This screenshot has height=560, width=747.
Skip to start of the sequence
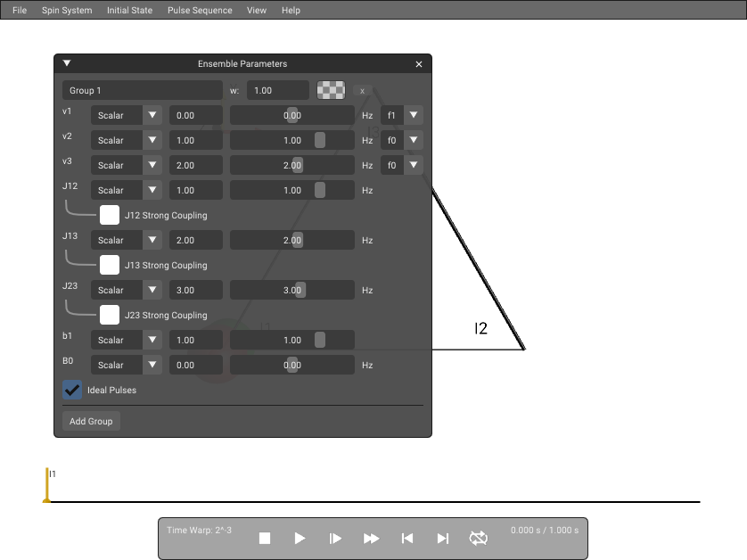406,538
